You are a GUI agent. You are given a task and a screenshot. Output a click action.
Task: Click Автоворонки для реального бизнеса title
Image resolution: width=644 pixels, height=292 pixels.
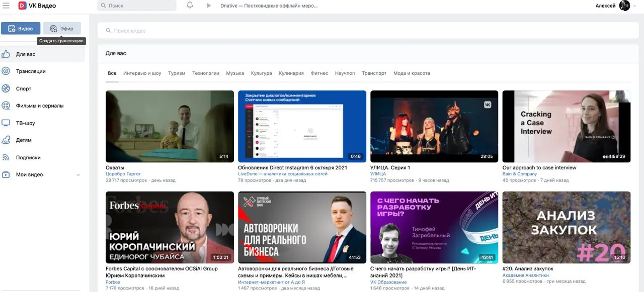tap(296, 272)
